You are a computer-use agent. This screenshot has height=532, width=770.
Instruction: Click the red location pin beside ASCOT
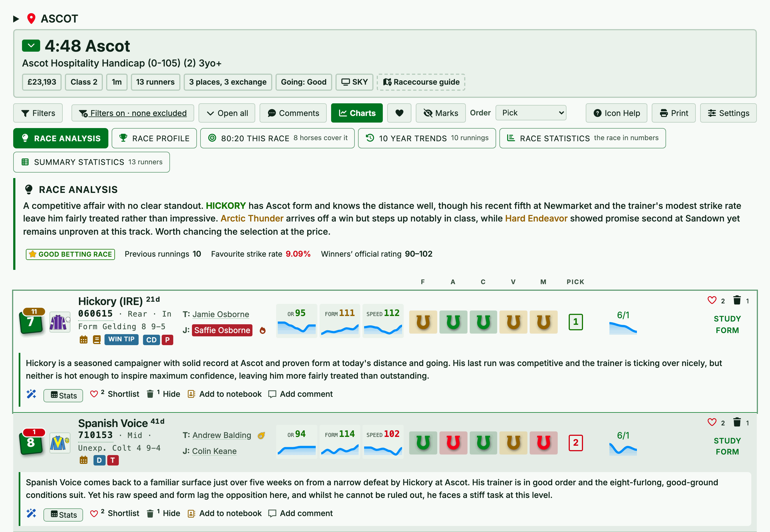click(31, 19)
